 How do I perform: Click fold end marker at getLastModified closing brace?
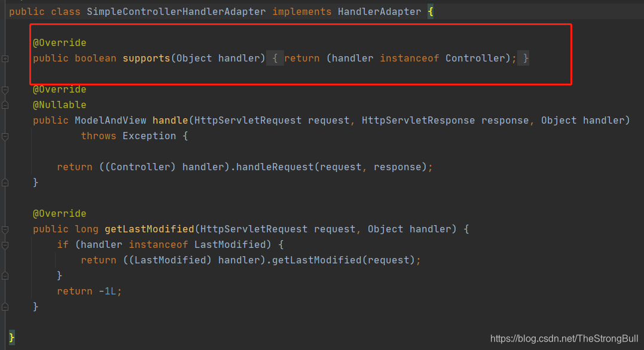5,307
